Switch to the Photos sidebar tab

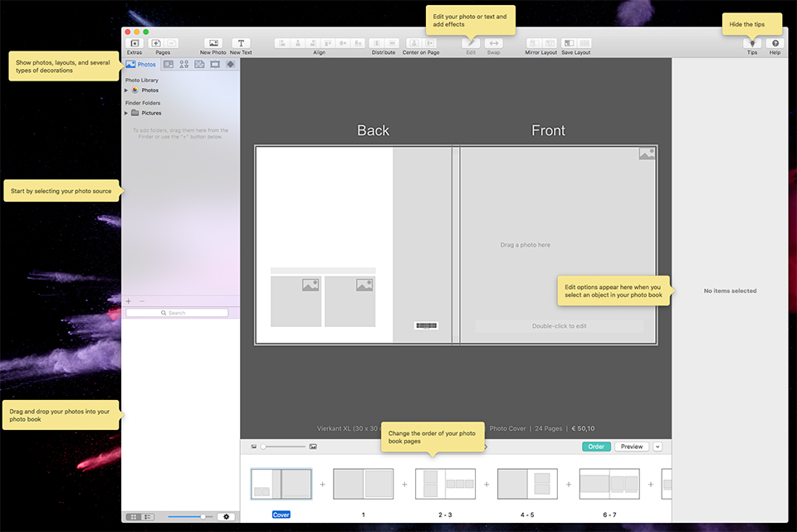click(141, 65)
